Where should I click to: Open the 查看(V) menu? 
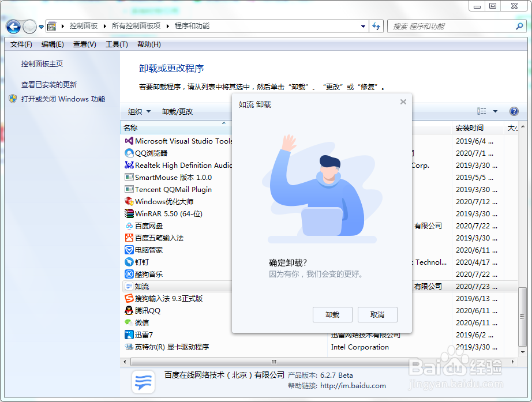click(x=84, y=44)
